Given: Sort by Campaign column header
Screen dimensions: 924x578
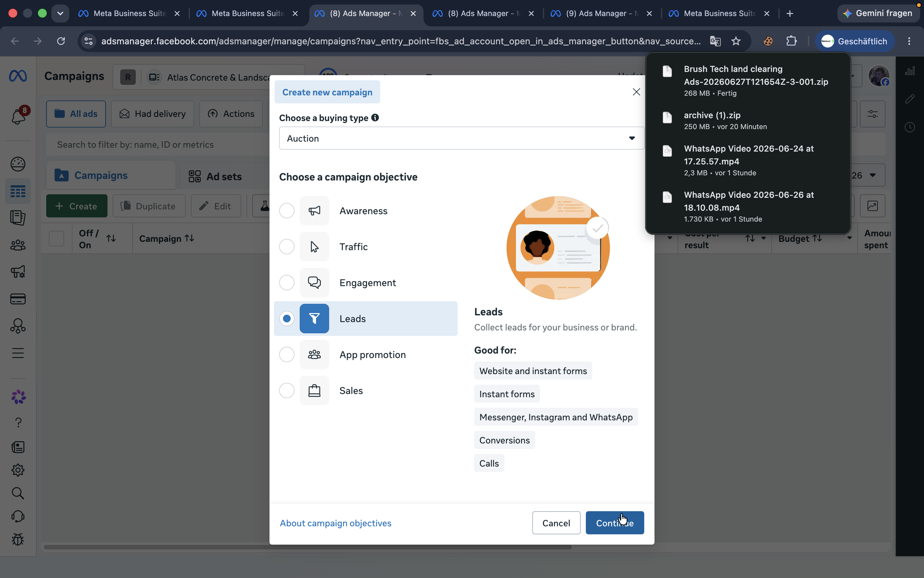Looking at the screenshot, I should pyautogui.click(x=167, y=239).
